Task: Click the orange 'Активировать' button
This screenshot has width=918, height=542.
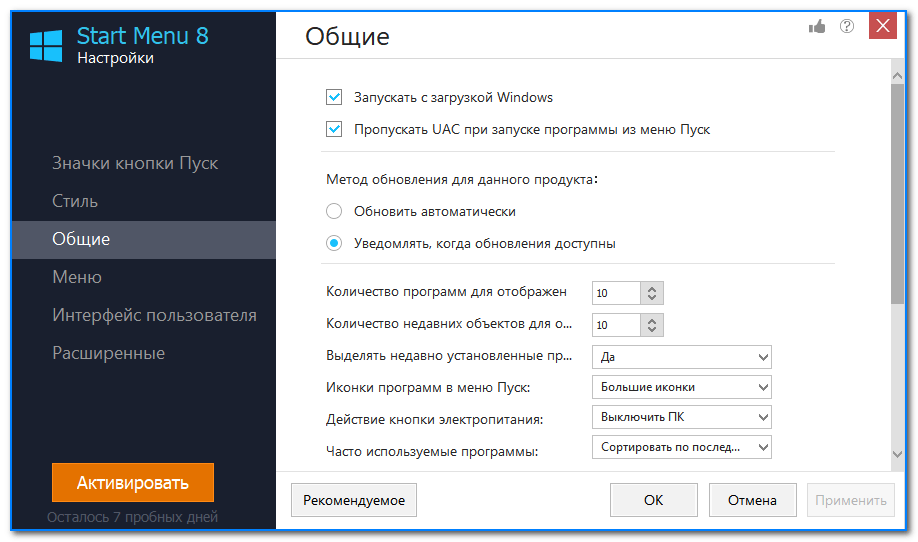Action: point(133,483)
